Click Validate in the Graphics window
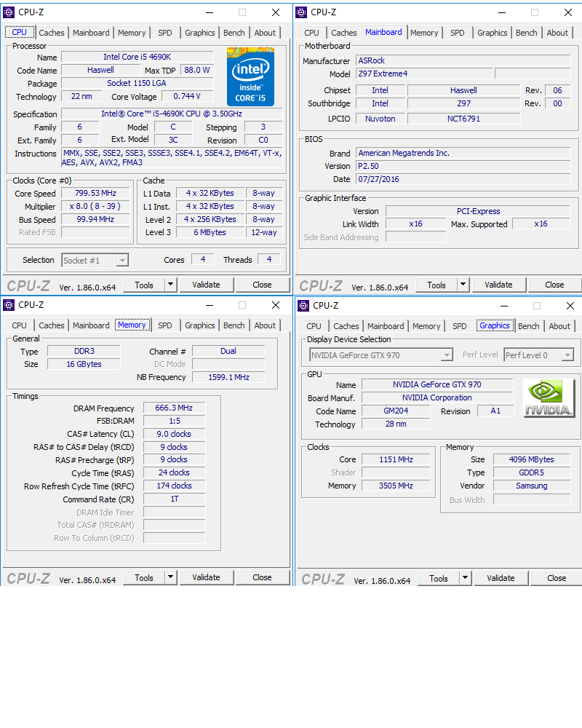 [501, 579]
